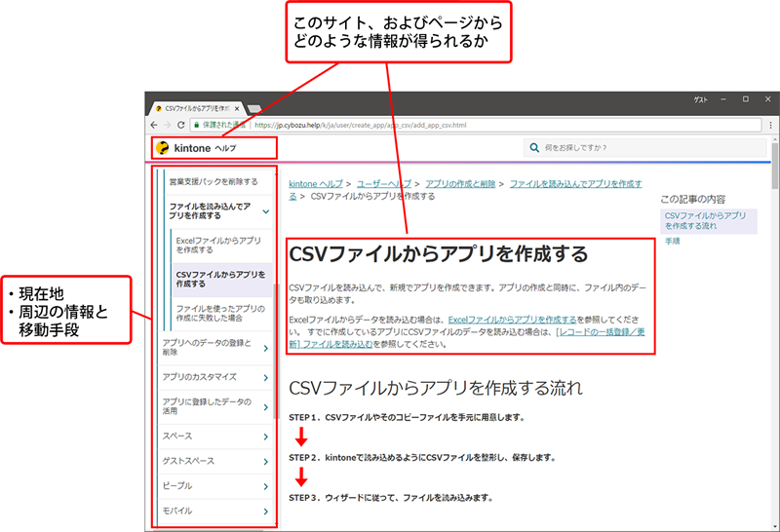Click the kintone ヘルプ header title text
The image size is (780, 532).
[205, 148]
